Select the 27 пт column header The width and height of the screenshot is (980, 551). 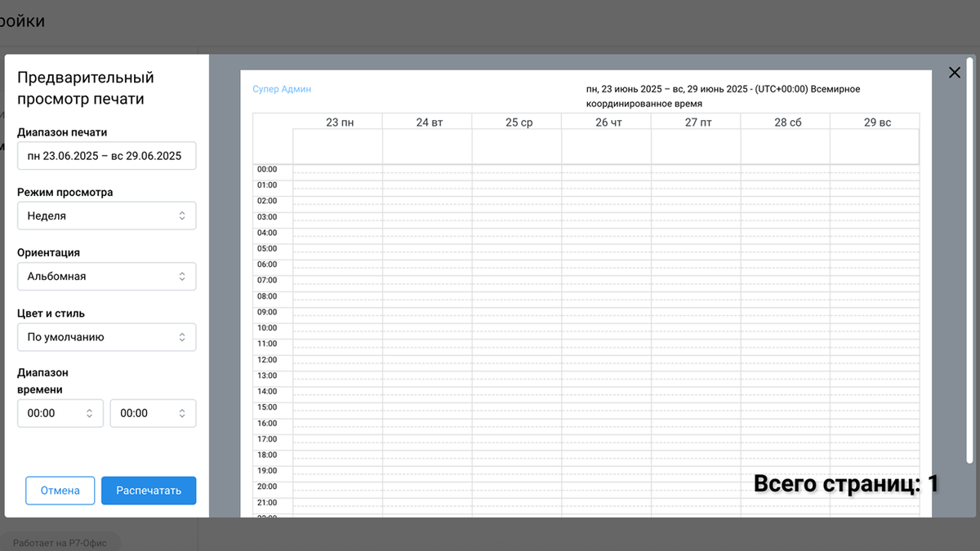(699, 122)
